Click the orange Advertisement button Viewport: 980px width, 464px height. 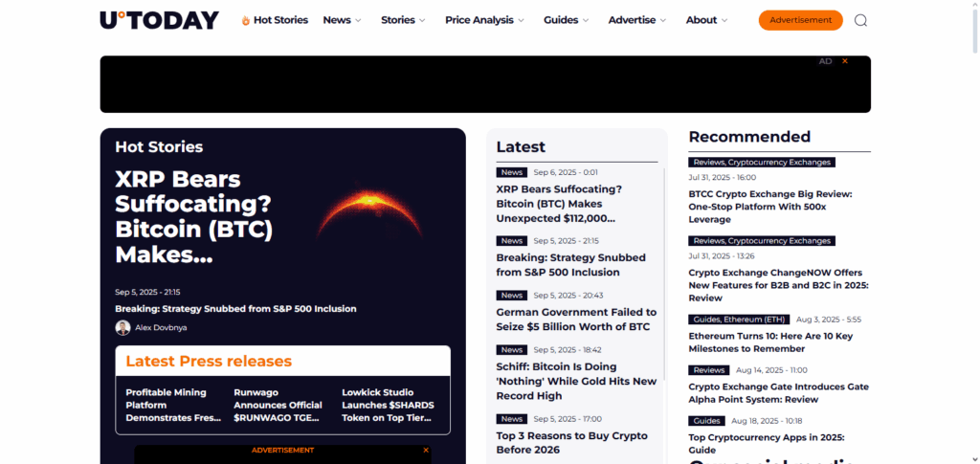[800, 20]
